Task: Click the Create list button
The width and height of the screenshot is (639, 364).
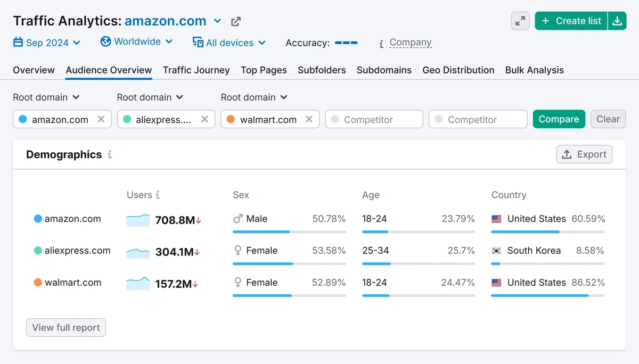Action: [571, 21]
